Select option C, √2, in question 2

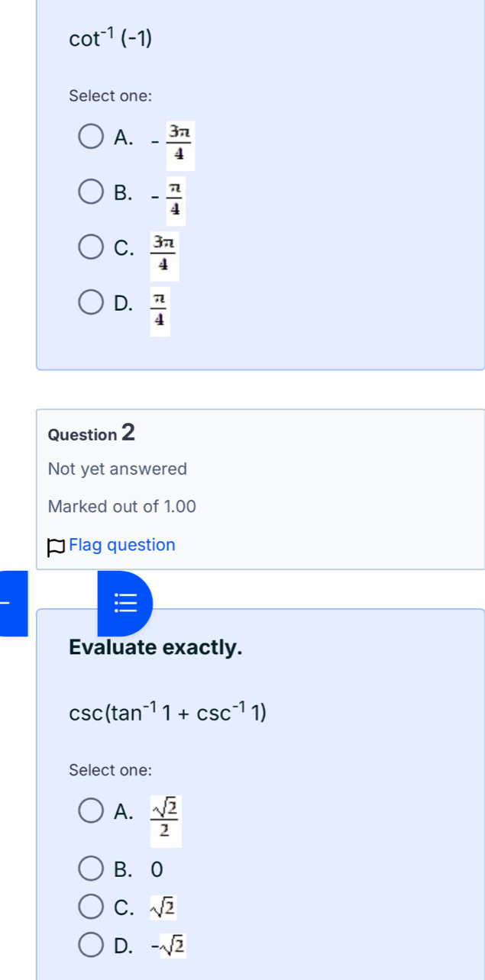coord(90,907)
